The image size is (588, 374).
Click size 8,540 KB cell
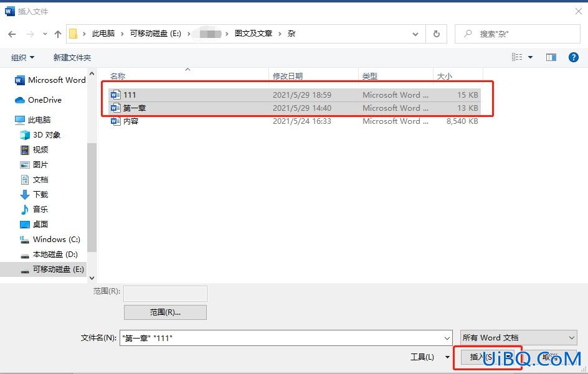pos(462,121)
